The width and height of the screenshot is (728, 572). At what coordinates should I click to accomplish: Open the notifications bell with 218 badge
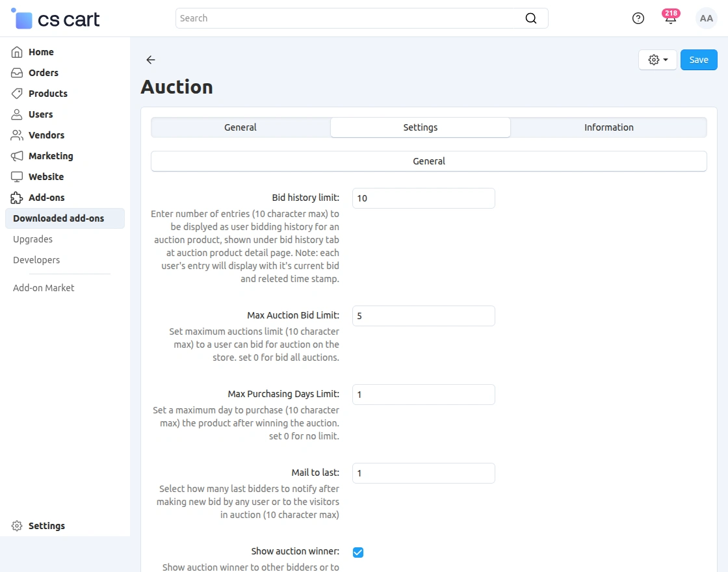click(670, 18)
